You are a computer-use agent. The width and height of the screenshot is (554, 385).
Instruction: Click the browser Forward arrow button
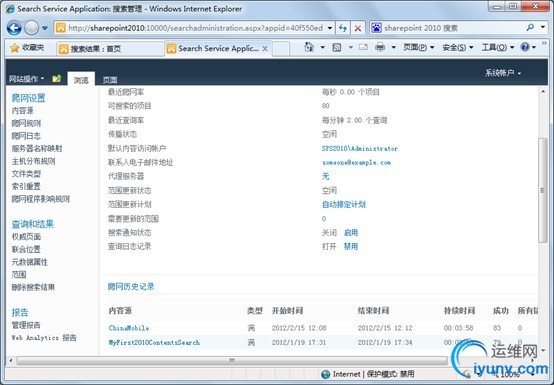tap(31, 28)
